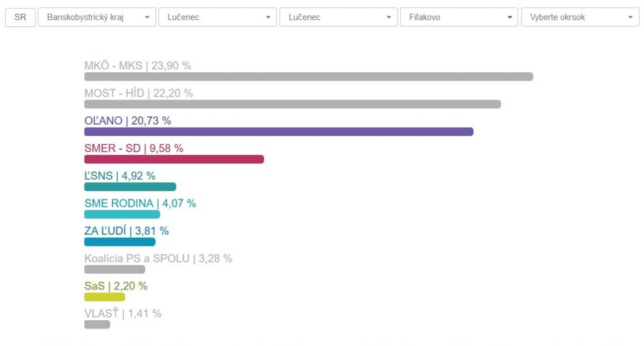Click the SR button
Screen dimensions: 644x346
[x=20, y=17]
